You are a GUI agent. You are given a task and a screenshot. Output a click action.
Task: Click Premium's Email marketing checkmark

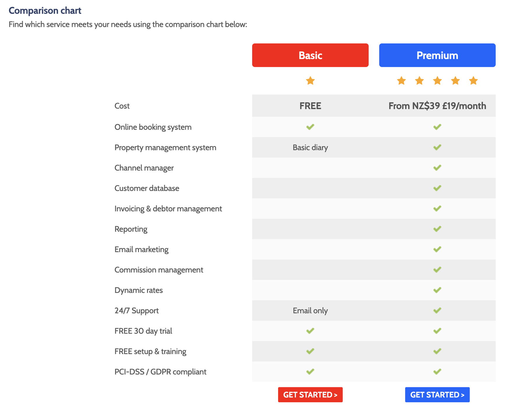[x=437, y=249]
